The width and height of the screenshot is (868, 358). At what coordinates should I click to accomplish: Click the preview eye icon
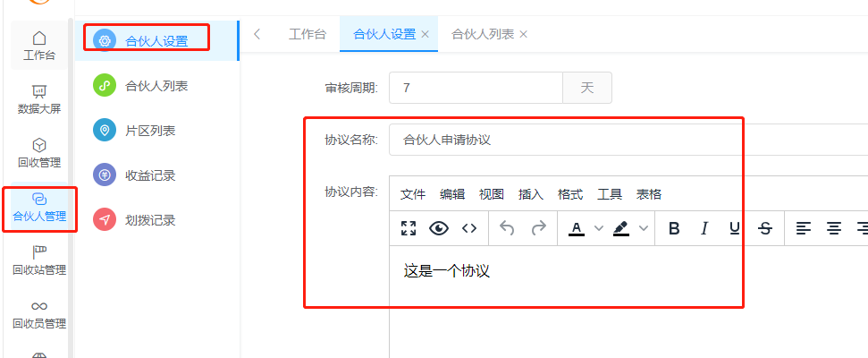coord(439,228)
